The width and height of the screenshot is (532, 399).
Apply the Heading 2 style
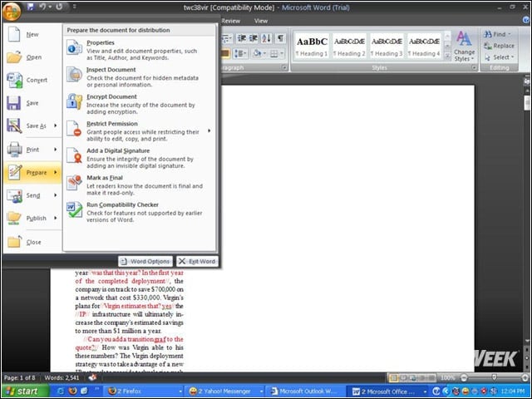click(349, 47)
